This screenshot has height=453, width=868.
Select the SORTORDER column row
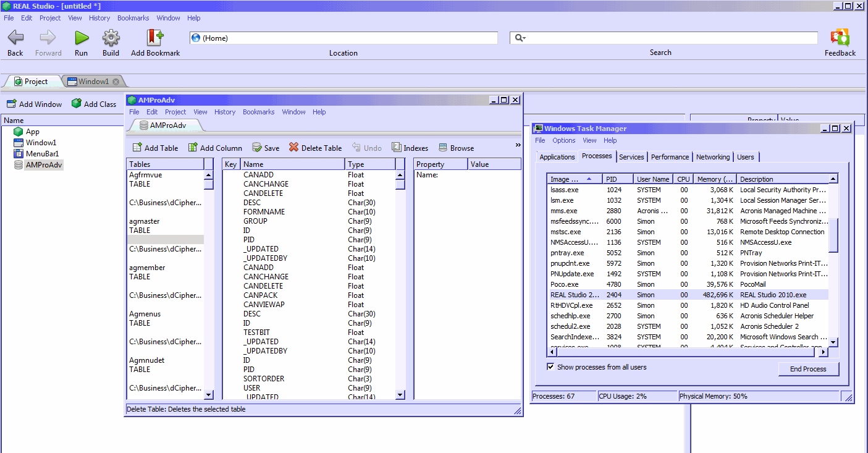[308, 379]
